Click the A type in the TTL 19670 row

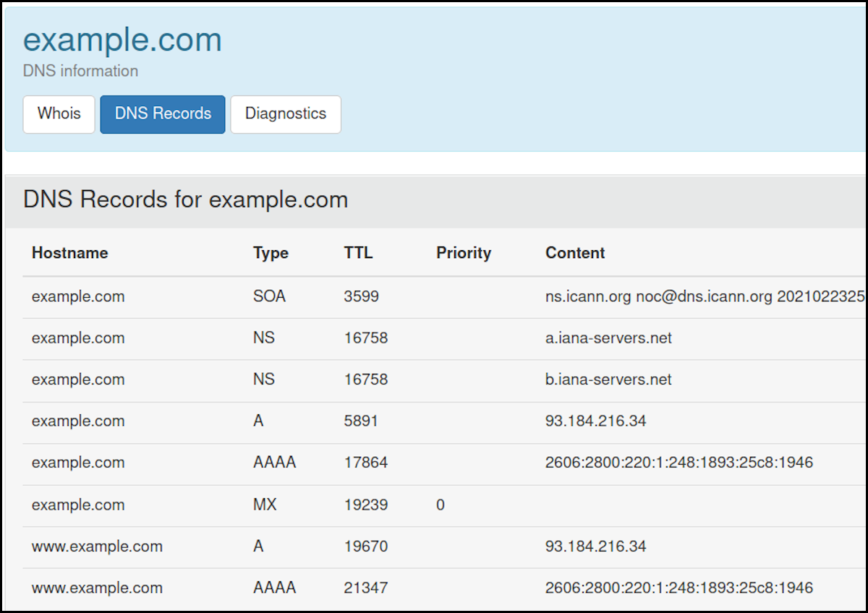coord(258,546)
